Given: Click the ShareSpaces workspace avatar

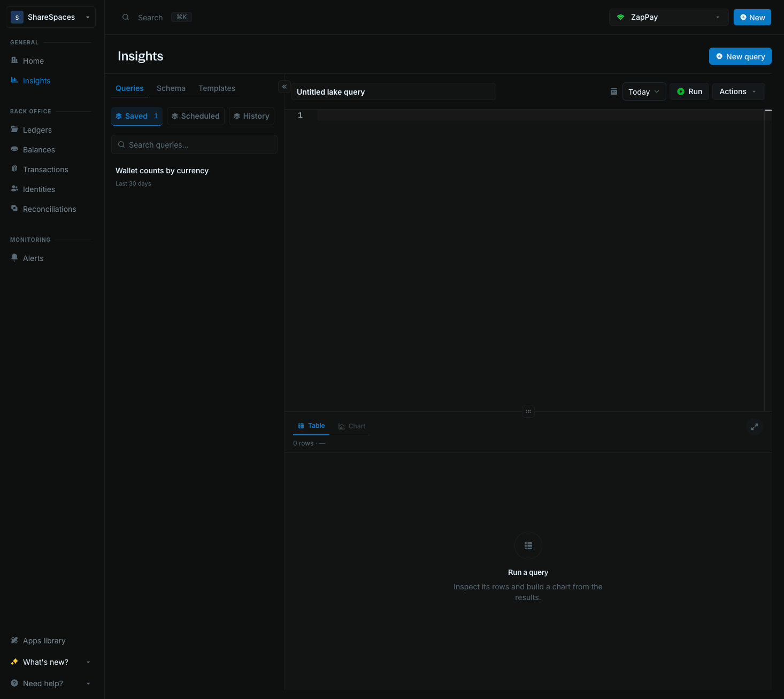Looking at the screenshot, I should coord(17,17).
